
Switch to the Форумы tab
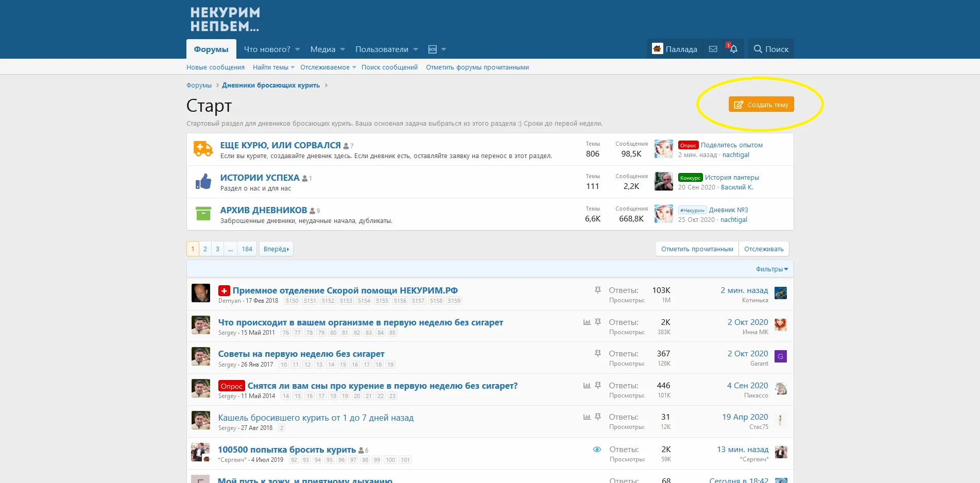click(211, 49)
